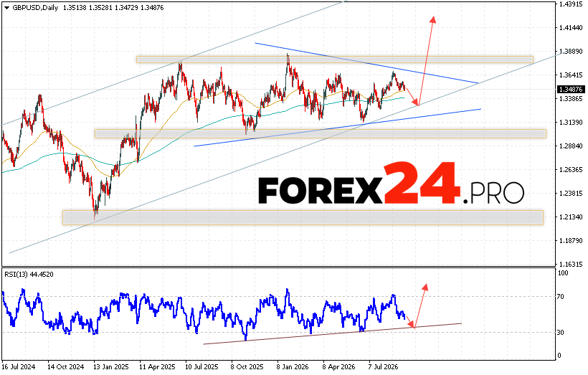
Task: Open the GBPUSD chart menu triangle
Action: pos(6,8)
